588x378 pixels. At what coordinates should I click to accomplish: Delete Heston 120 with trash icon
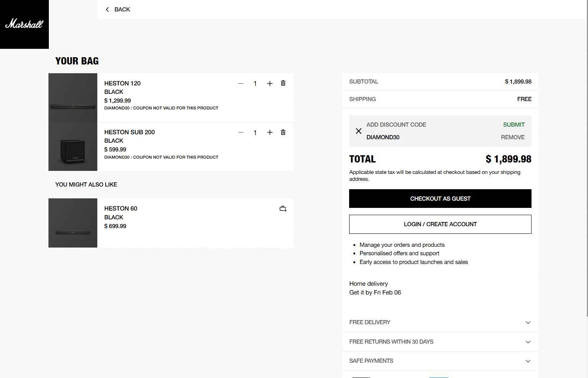point(283,83)
